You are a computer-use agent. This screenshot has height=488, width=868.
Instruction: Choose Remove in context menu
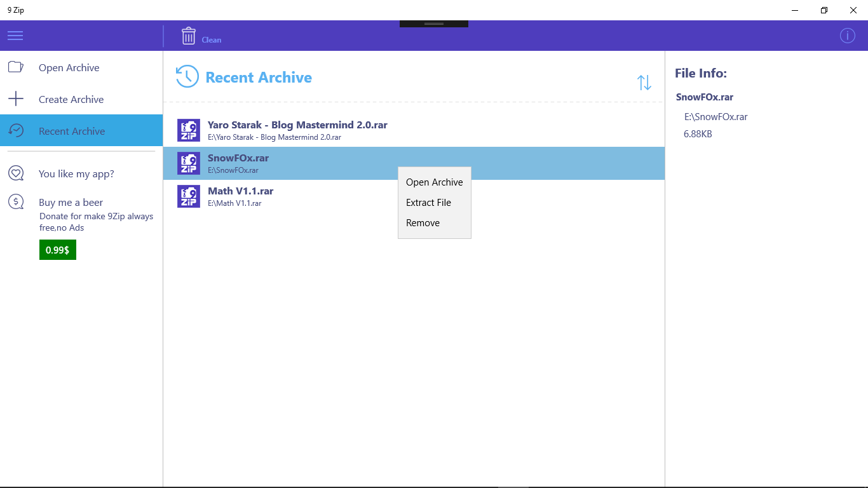click(435, 223)
